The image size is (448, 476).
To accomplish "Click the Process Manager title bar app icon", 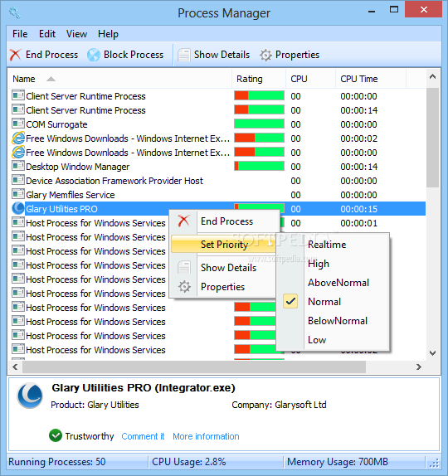I will pos(15,12).
